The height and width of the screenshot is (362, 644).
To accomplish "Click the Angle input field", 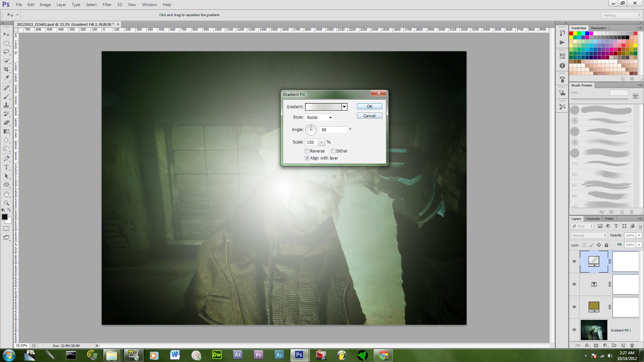I will (333, 130).
